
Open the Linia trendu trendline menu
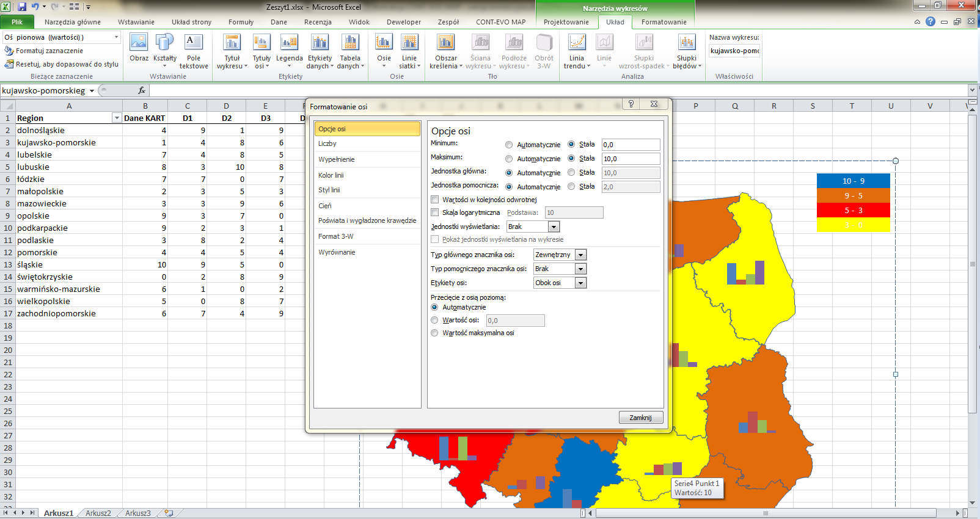[577, 51]
